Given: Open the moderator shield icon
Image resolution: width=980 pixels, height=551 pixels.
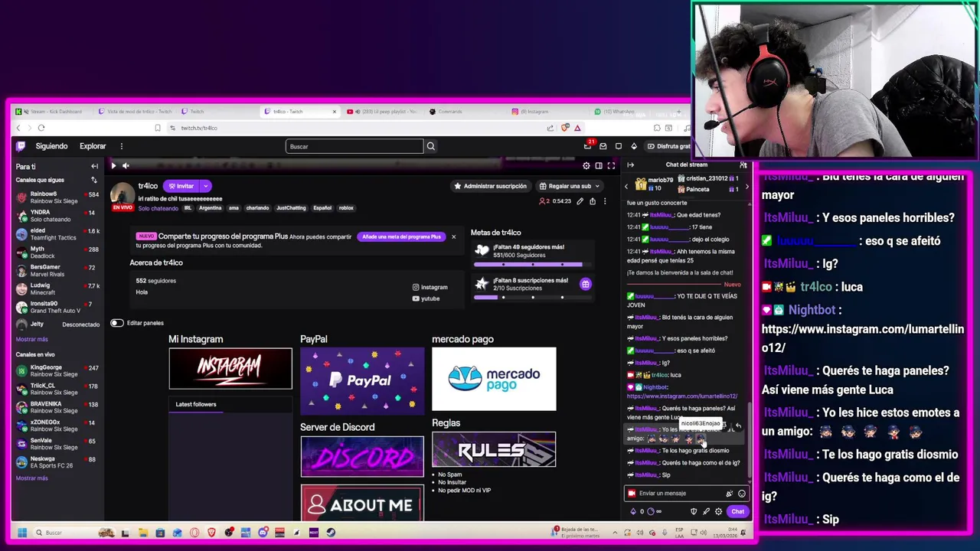Looking at the screenshot, I should click(x=694, y=511).
